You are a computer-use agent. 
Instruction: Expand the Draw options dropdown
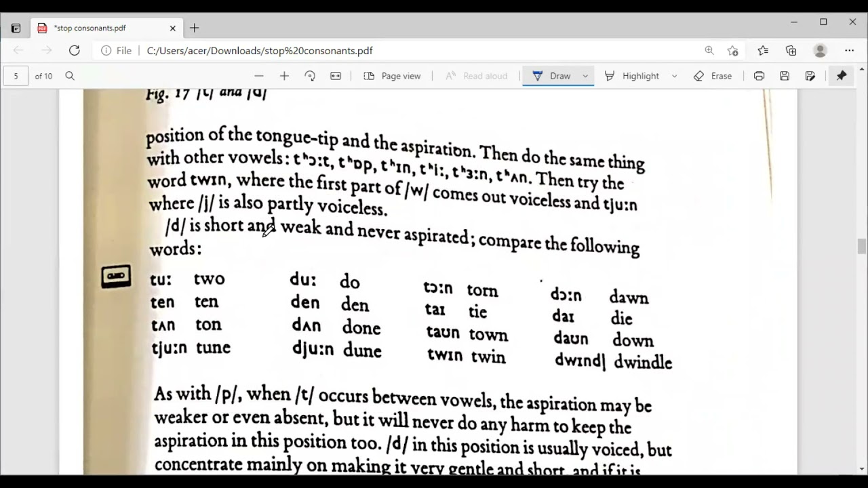585,76
